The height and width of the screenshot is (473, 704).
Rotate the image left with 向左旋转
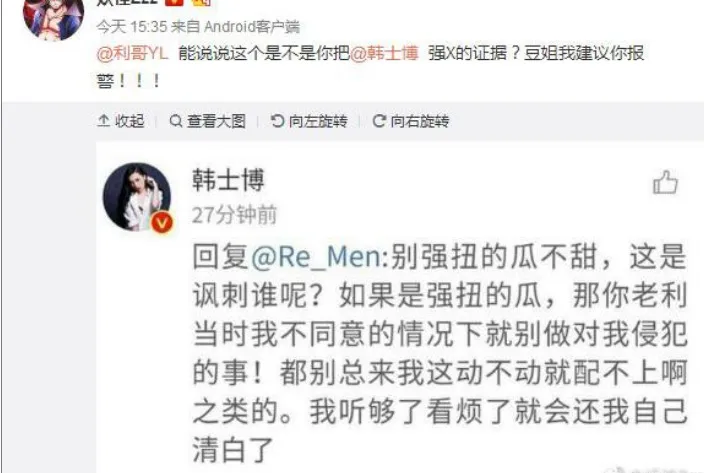click(309, 121)
